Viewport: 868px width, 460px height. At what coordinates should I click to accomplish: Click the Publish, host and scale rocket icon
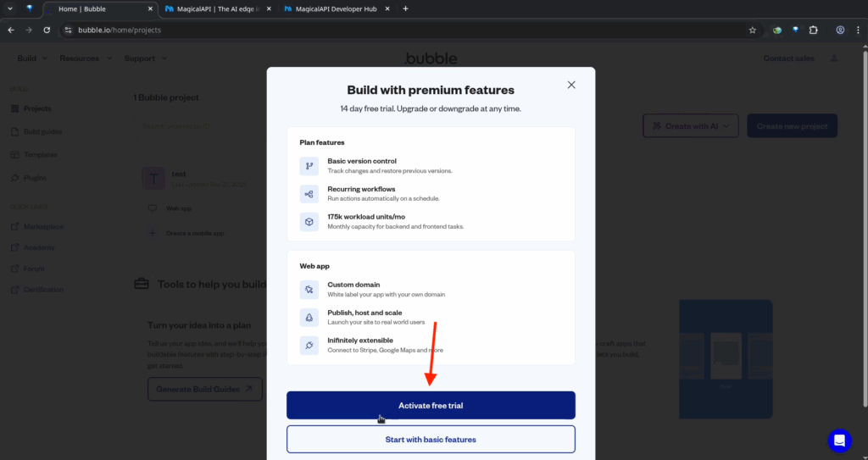point(309,318)
